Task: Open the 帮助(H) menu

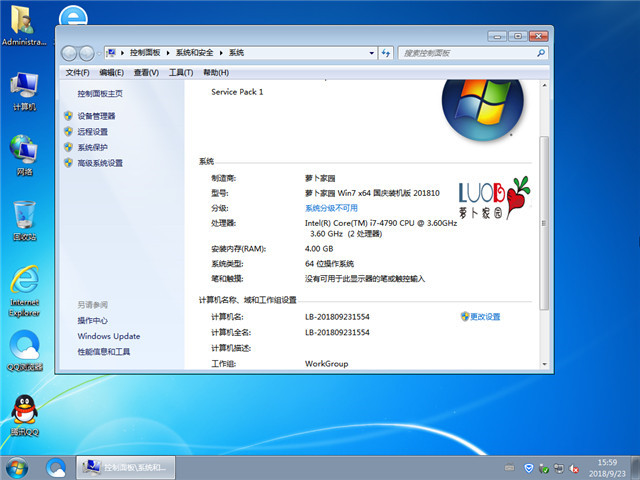Action: [x=216, y=72]
